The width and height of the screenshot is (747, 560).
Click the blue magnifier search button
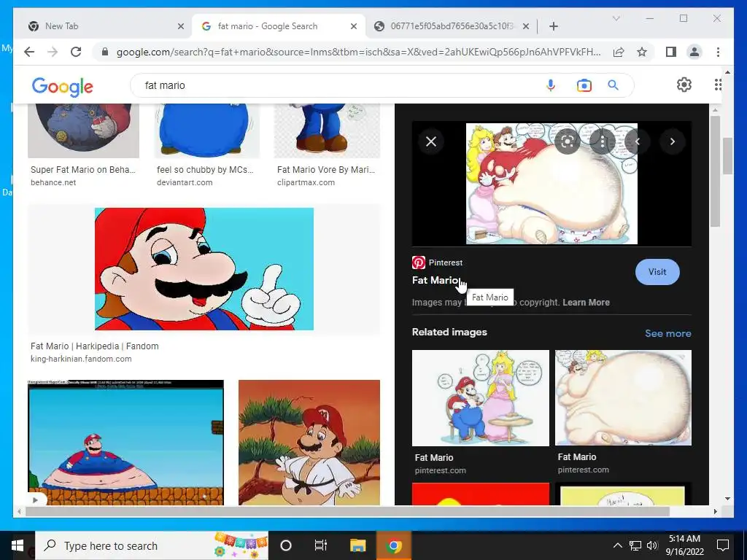point(613,85)
